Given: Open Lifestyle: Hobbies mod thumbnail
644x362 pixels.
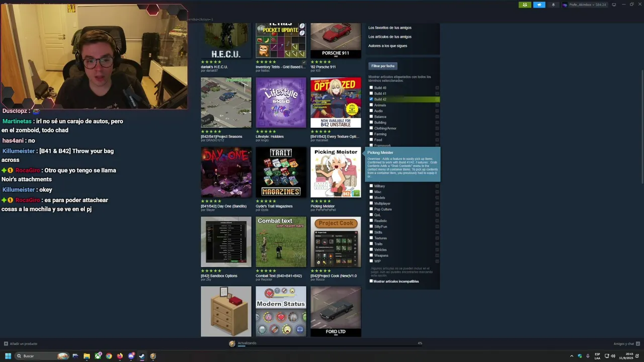Looking at the screenshot, I should (281, 103).
